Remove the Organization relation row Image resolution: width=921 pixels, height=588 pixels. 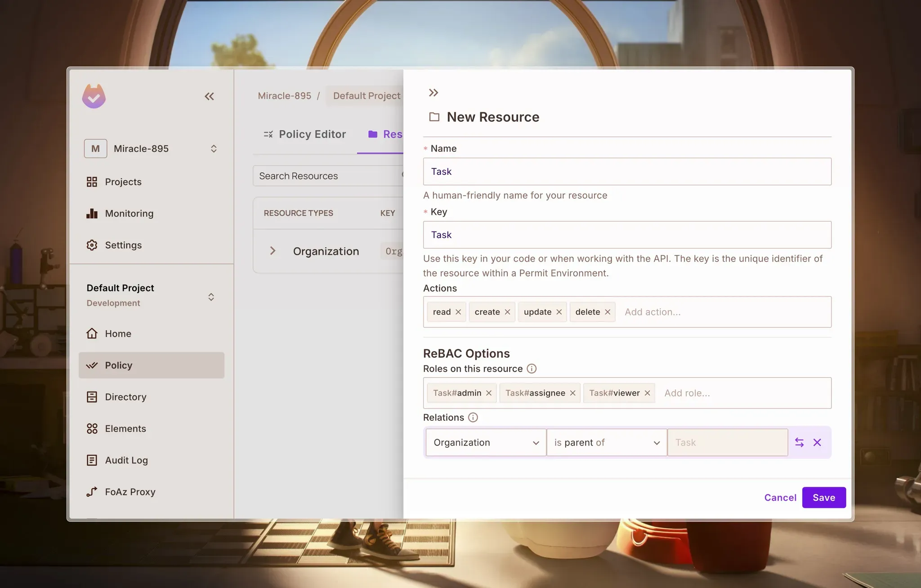(x=817, y=442)
